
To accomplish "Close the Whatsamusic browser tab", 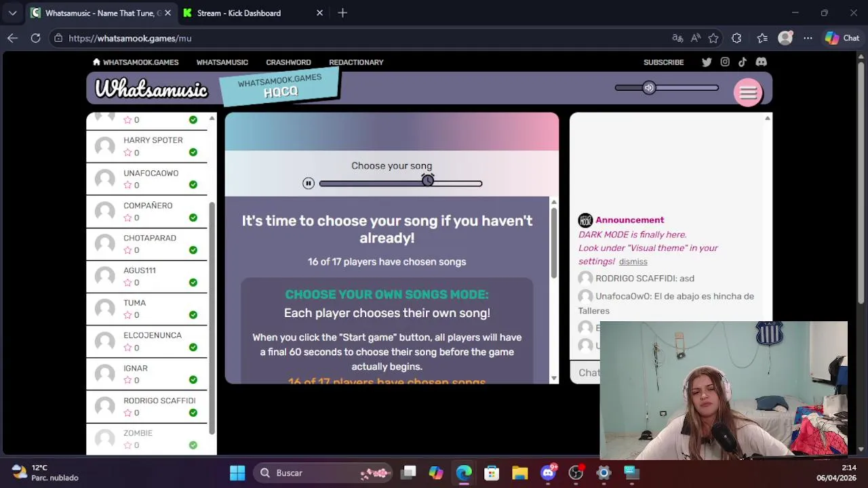I will click(167, 13).
